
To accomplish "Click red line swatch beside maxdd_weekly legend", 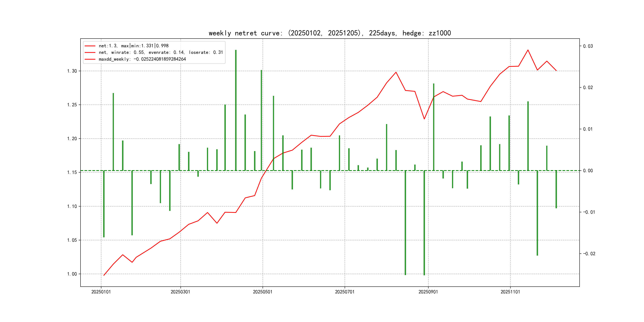I will click(90, 59).
